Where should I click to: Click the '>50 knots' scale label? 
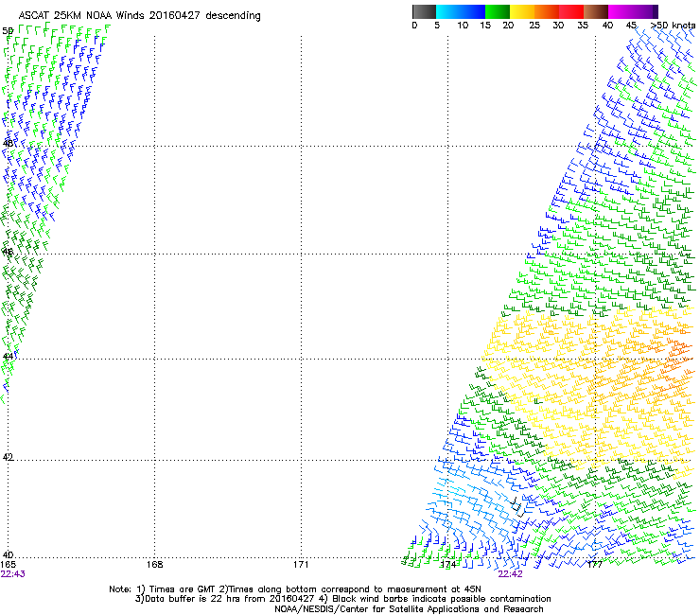click(673, 26)
